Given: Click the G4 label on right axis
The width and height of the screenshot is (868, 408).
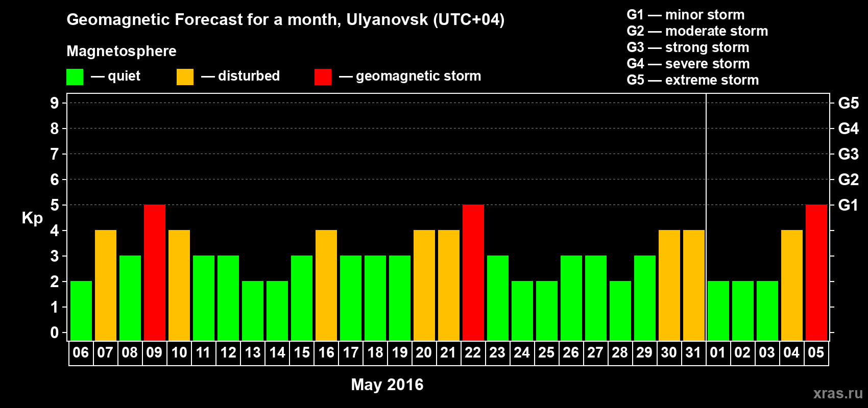Looking at the screenshot, I should tap(849, 129).
